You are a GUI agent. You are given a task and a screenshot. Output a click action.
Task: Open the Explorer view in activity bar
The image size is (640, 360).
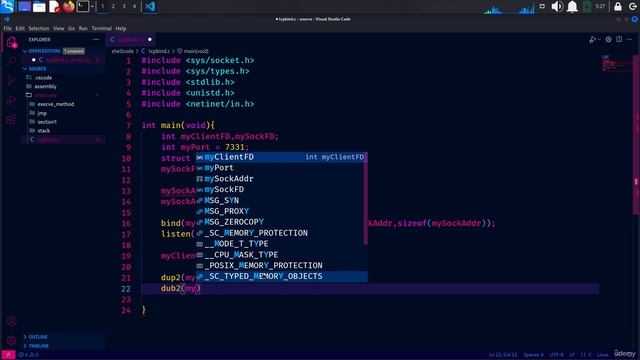11,42
